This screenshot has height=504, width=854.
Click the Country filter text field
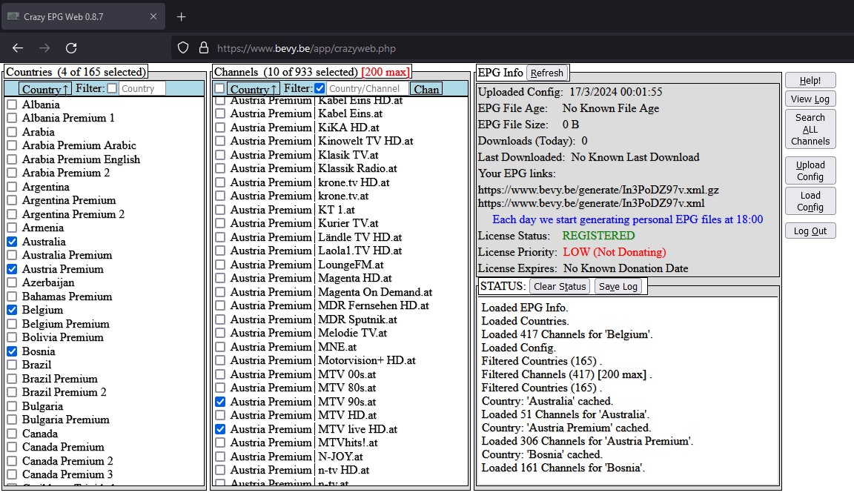pyautogui.click(x=142, y=89)
